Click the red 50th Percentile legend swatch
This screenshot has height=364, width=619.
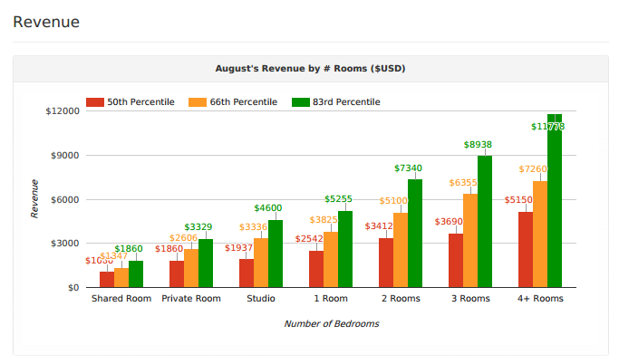[95, 102]
